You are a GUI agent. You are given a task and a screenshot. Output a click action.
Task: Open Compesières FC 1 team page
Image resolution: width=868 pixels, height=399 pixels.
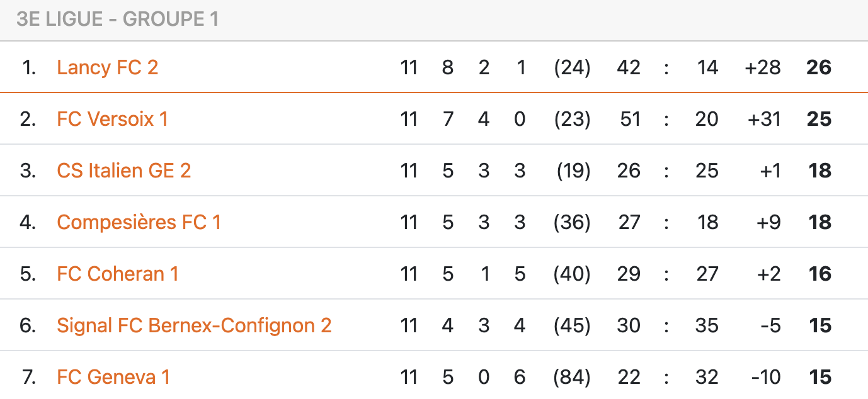point(139,222)
